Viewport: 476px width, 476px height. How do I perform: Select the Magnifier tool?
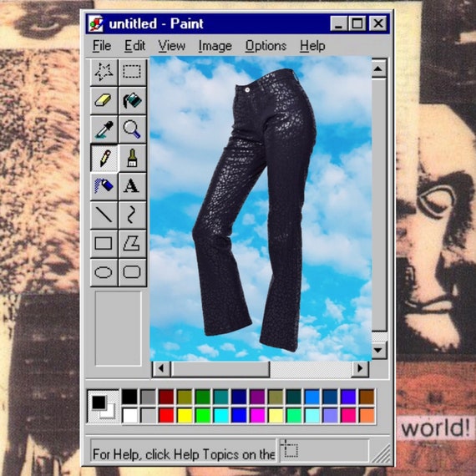(132, 129)
